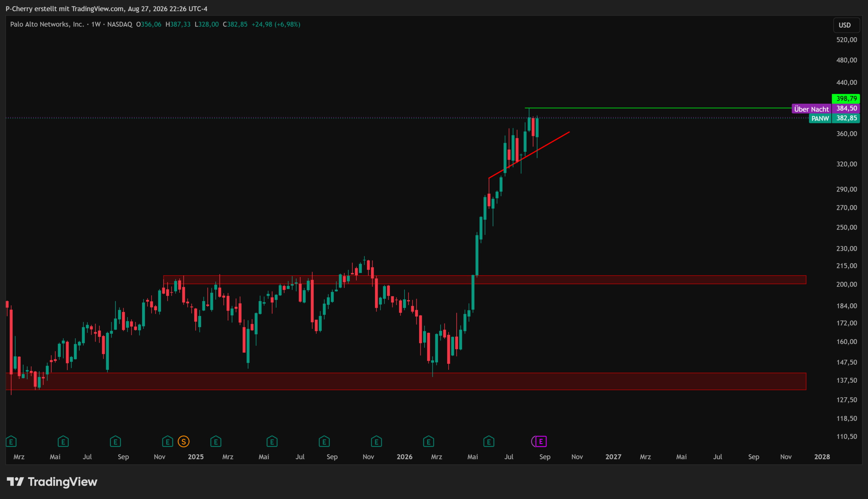Click the low value L328,00

206,24
